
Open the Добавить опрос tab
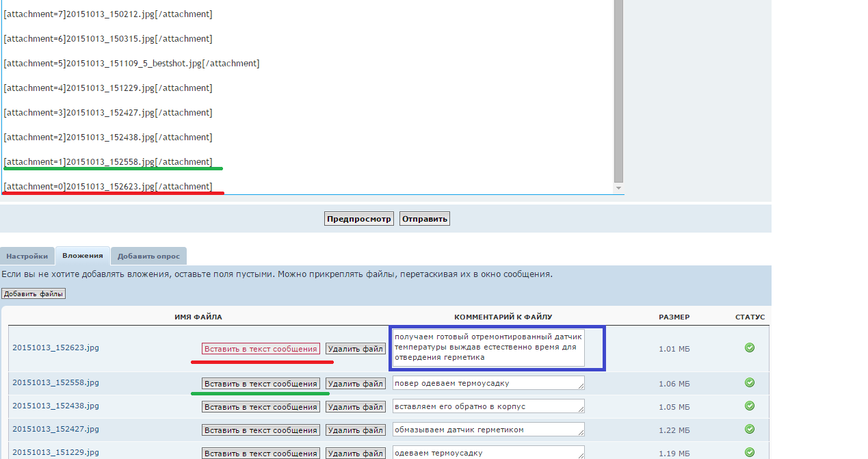pyautogui.click(x=148, y=256)
